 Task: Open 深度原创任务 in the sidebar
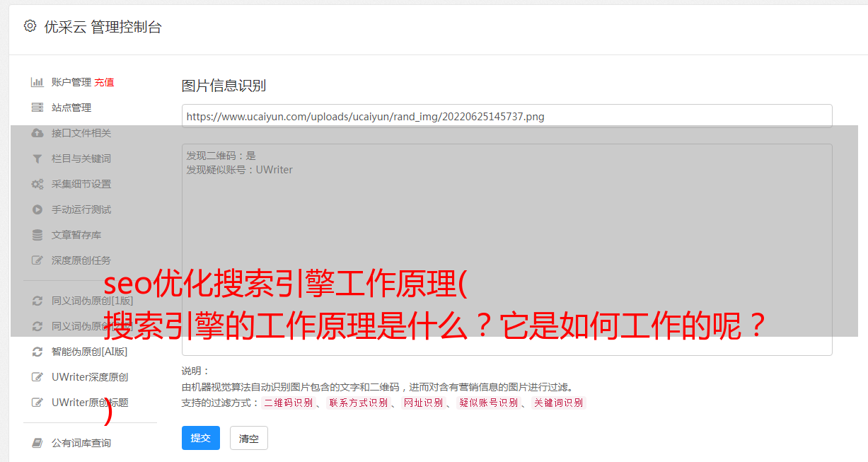pos(81,260)
